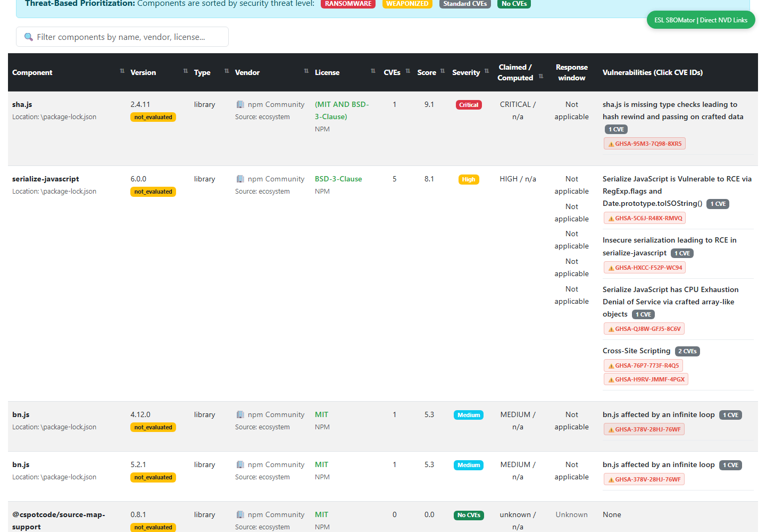Open ESL SBOMator Direct NVD Links button

coord(701,20)
